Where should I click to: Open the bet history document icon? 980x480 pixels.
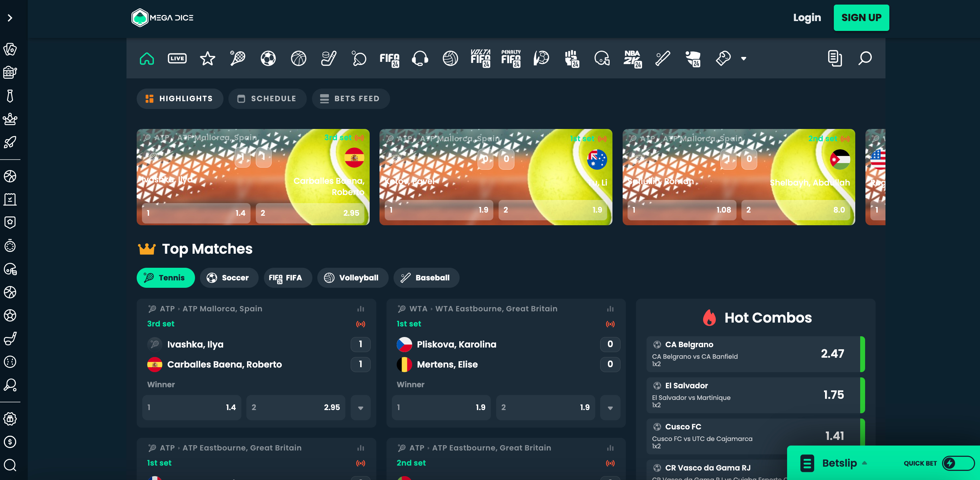tap(835, 59)
